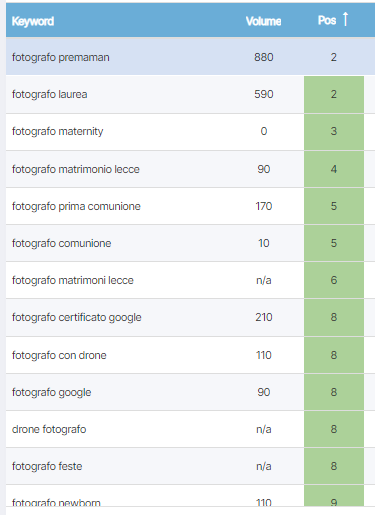Screen dimensions: 375x515
Task: Sort table by Keyword column header
Action: (x=33, y=21)
